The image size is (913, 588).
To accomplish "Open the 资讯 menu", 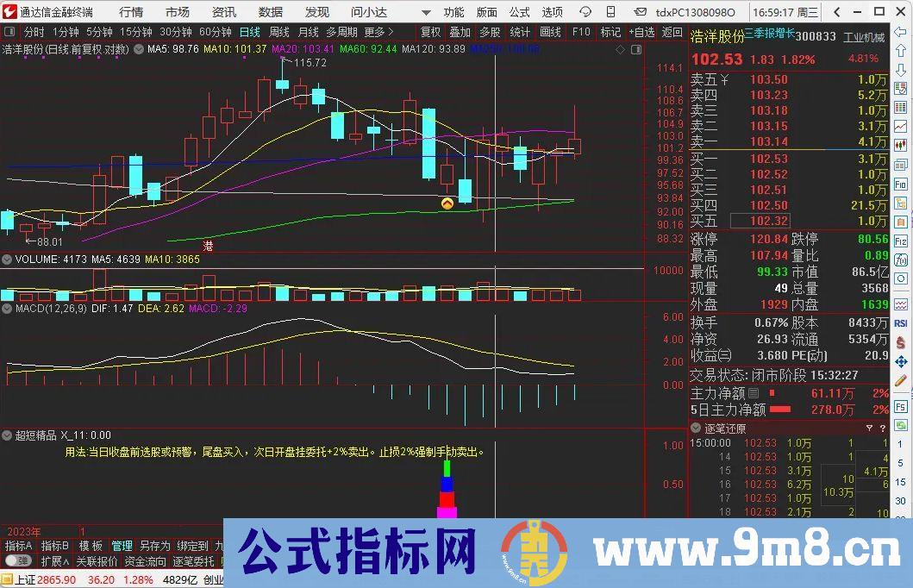I will pyautogui.click(x=223, y=12).
